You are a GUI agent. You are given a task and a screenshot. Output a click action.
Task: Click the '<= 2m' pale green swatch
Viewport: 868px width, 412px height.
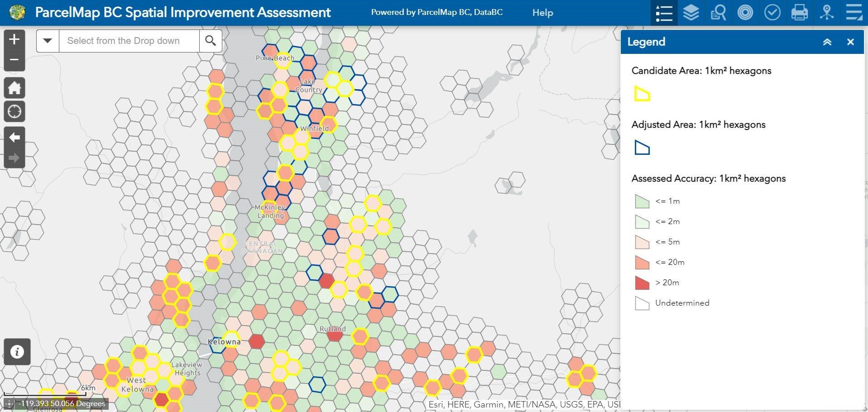pos(642,221)
